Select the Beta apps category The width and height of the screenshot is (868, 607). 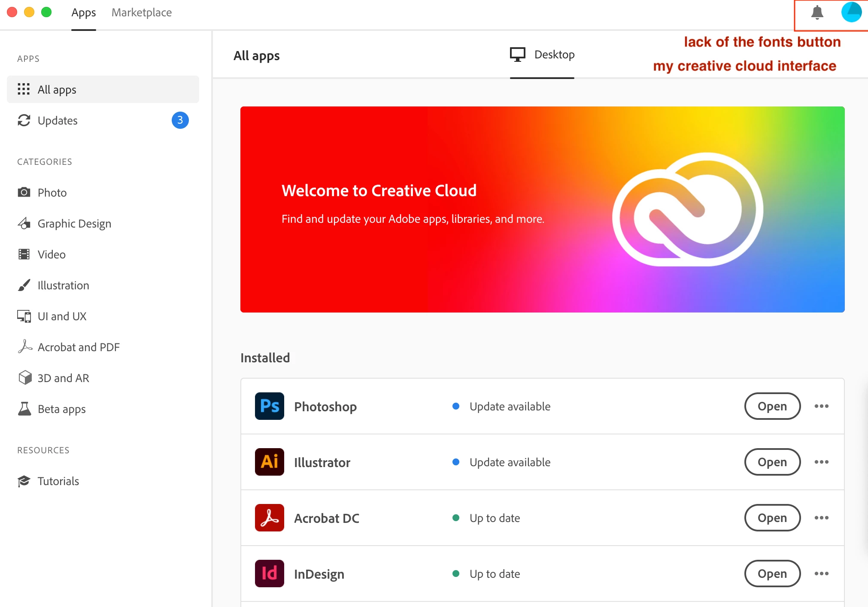coord(61,409)
